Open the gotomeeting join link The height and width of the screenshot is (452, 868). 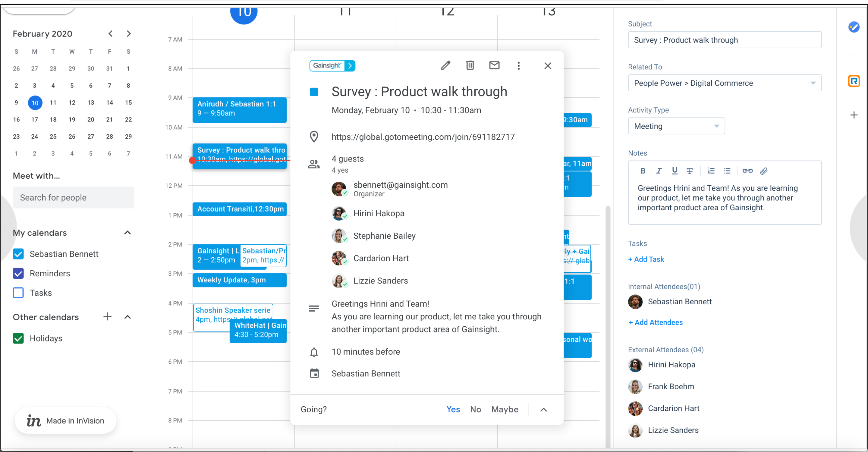click(423, 137)
